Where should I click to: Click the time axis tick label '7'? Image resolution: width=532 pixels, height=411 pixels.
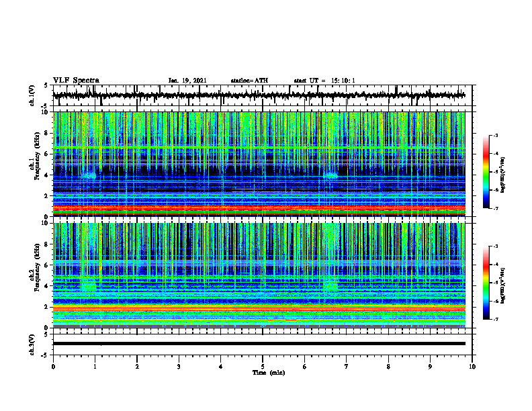tap(347, 367)
